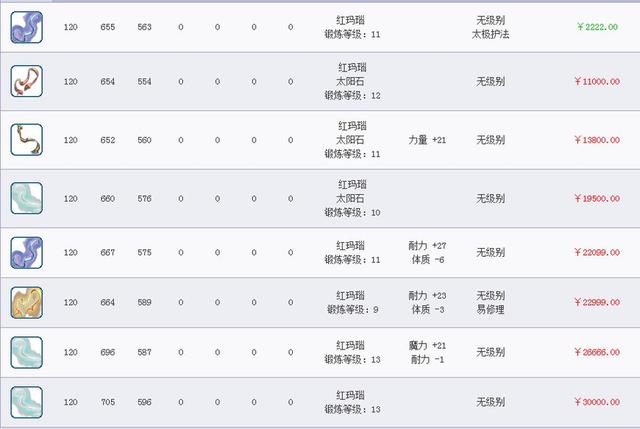Image resolution: width=640 pixels, height=429 pixels.
Task: Click the 太极护法 special effect text
Action: 490,34
